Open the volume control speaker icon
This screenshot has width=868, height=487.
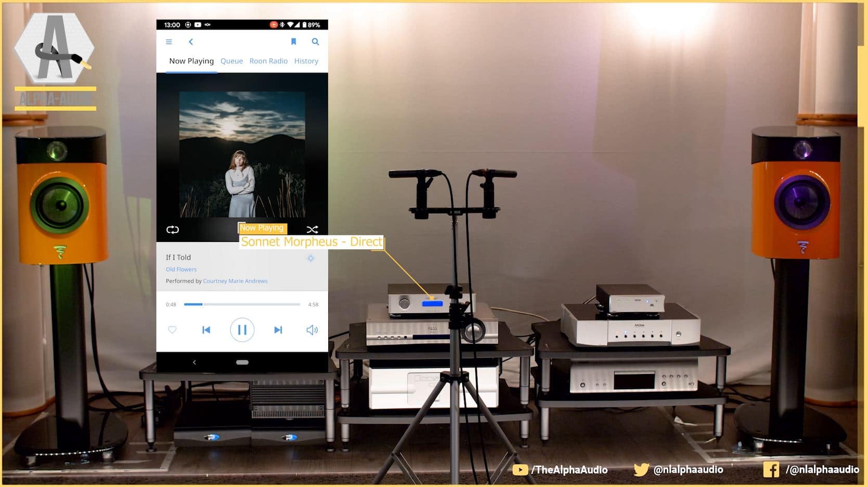coord(312,329)
